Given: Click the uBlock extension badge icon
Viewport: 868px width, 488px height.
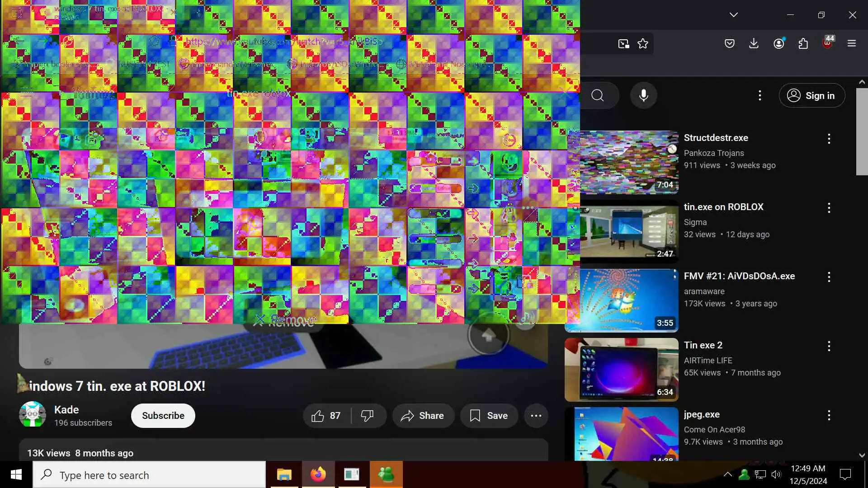Looking at the screenshot, I should pyautogui.click(x=827, y=43).
